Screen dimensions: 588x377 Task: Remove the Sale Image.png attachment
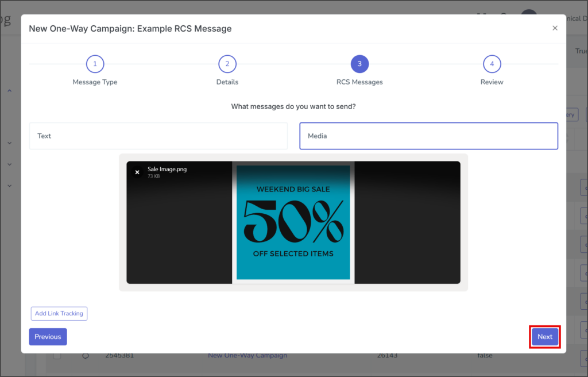(x=137, y=172)
